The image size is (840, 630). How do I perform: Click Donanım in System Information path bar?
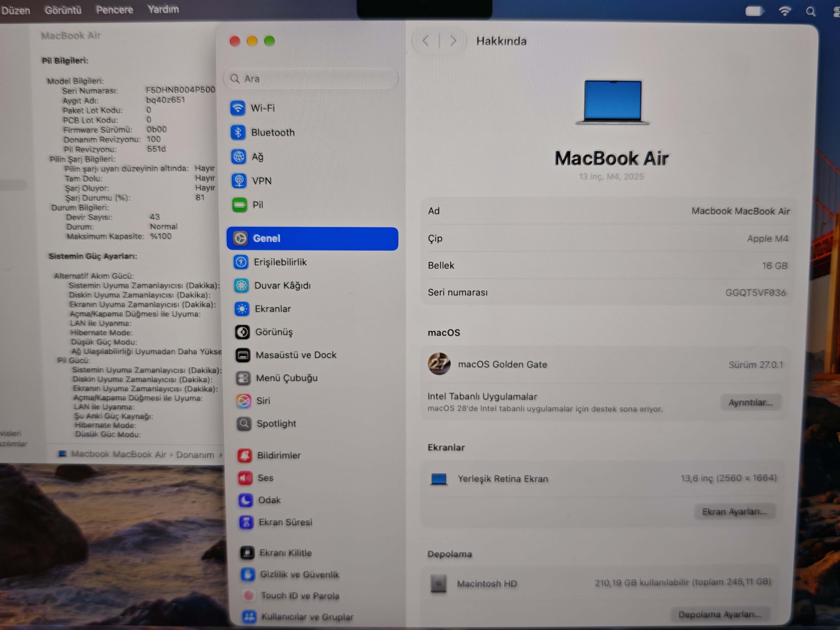pos(195,455)
